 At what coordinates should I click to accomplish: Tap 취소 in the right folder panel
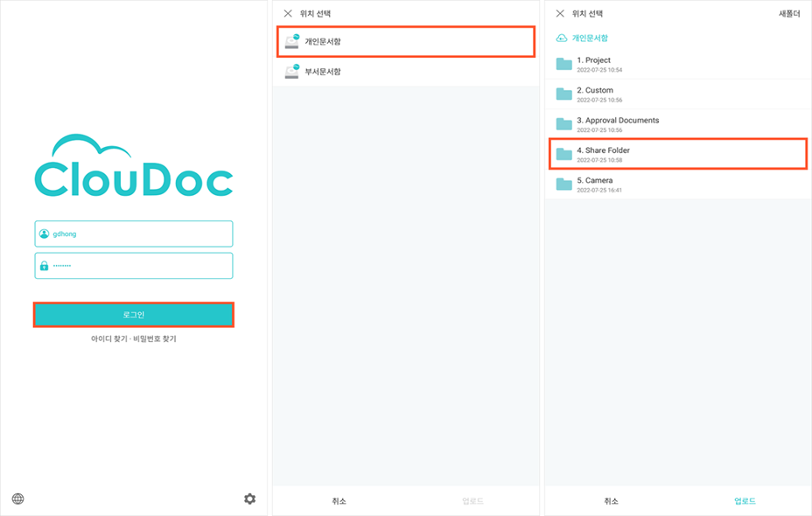pyautogui.click(x=611, y=501)
